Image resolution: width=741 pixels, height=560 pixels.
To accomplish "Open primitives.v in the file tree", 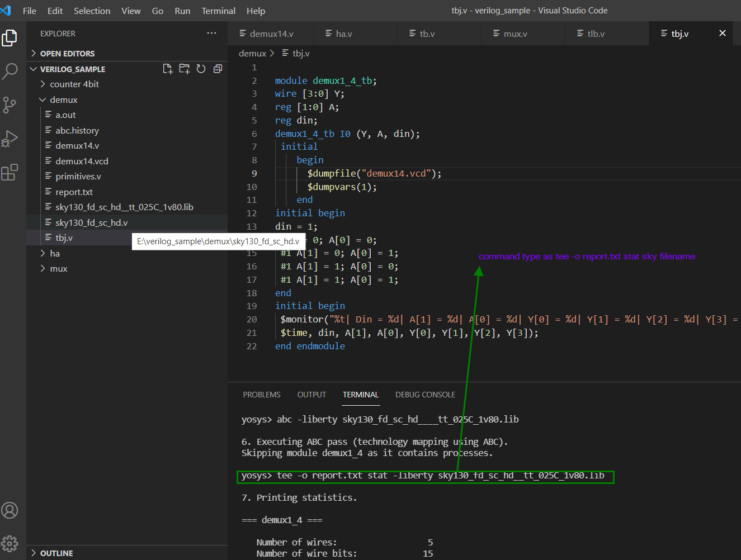I will click(x=127, y=177).
